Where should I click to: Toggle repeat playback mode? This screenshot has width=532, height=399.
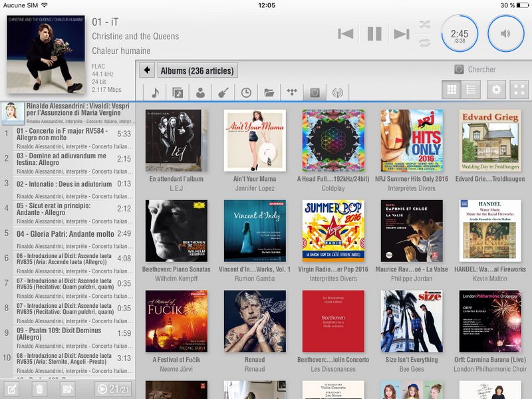(x=425, y=43)
